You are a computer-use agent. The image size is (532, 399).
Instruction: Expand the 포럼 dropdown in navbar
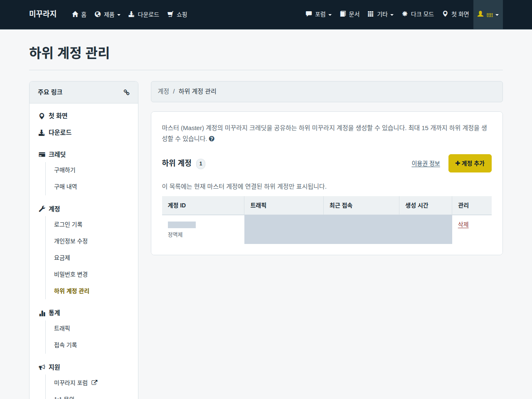pyautogui.click(x=319, y=14)
